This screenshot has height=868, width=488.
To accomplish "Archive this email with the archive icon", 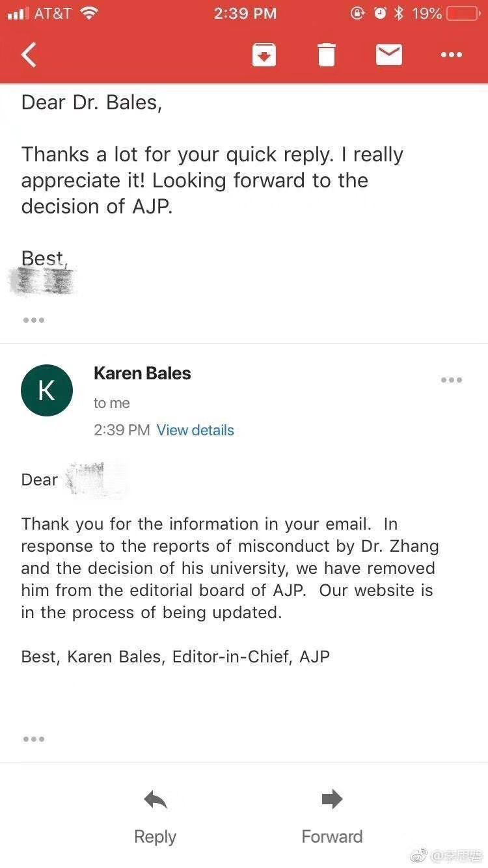I will coord(264,55).
